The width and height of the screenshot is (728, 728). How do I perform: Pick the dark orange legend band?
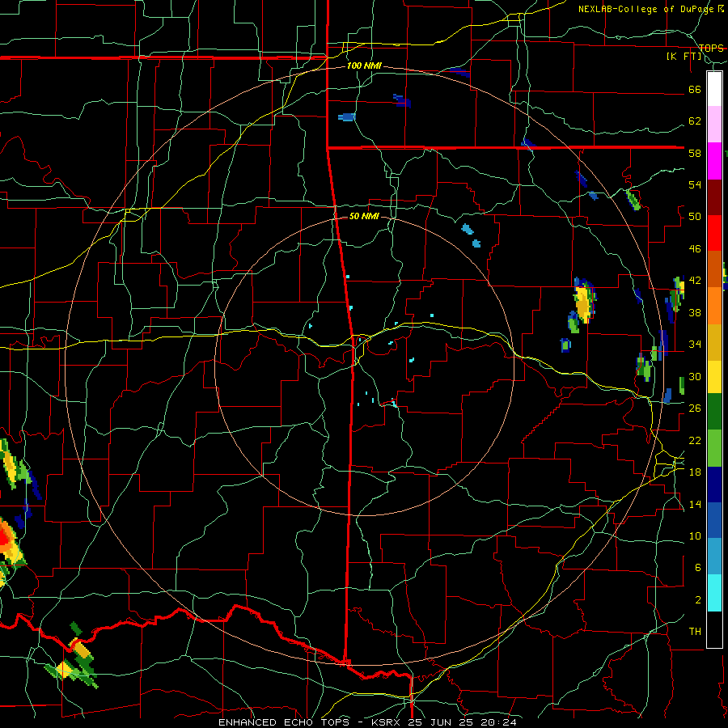coord(714,269)
